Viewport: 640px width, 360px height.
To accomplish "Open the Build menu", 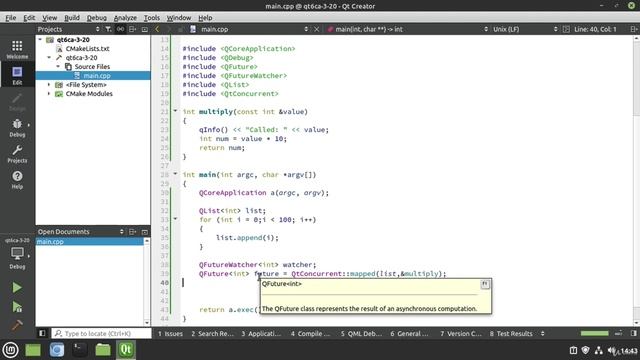I will coord(72,18).
